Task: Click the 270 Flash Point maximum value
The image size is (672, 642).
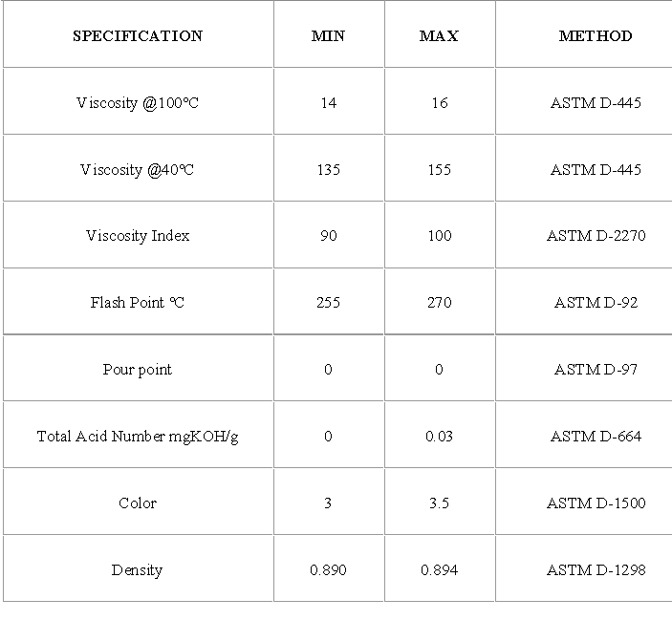Action: [x=439, y=303]
